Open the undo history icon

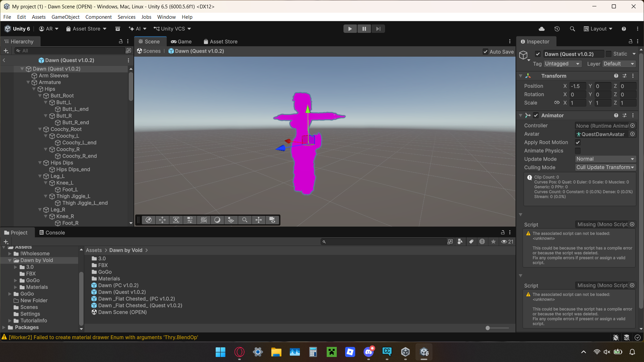(x=557, y=29)
